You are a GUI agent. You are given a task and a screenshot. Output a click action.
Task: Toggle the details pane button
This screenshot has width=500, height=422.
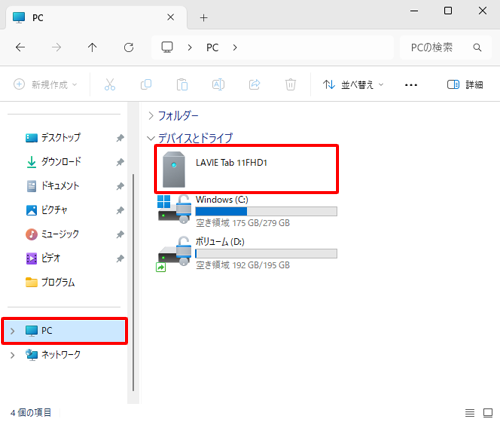465,85
